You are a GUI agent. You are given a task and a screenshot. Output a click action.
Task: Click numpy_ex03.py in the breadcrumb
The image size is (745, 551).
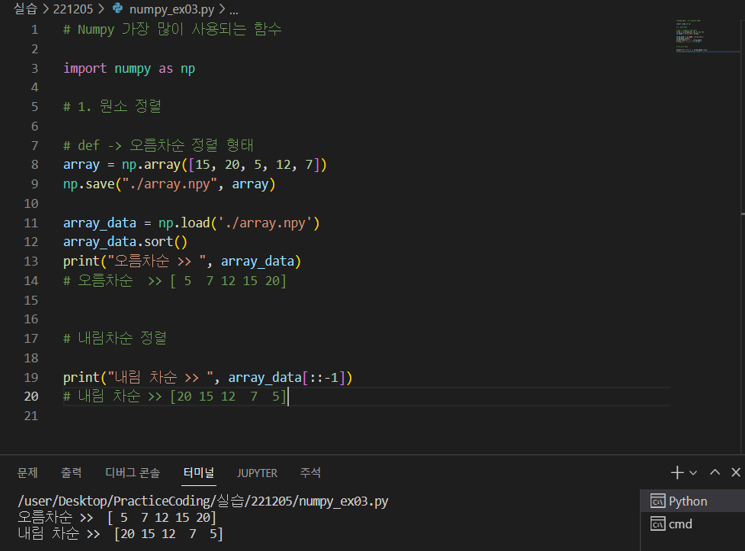pyautogui.click(x=172, y=9)
